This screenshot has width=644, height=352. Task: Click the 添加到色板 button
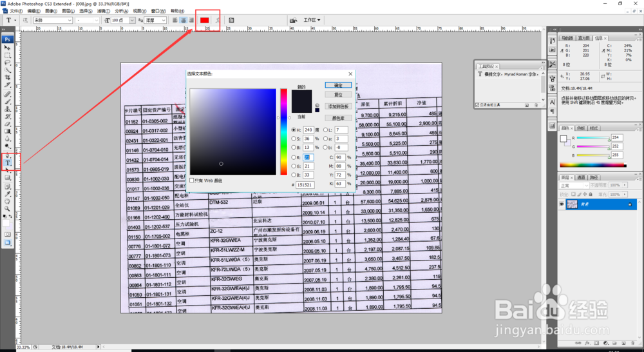338,106
